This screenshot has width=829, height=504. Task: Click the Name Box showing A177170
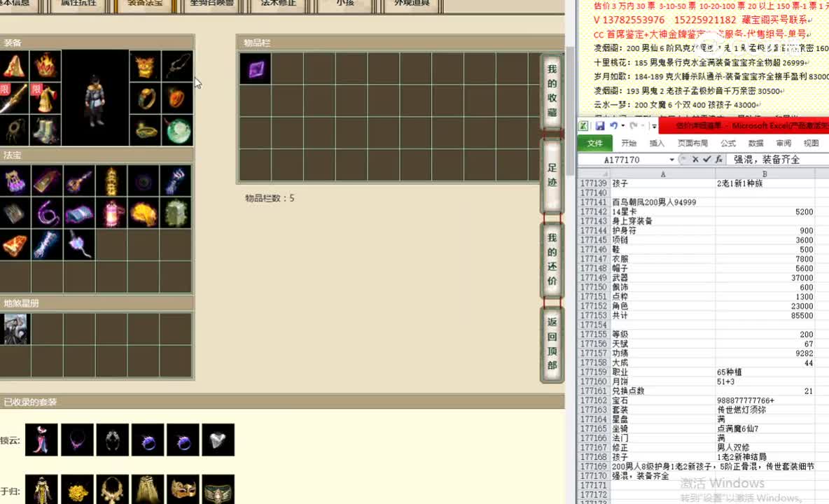pyautogui.click(x=622, y=160)
